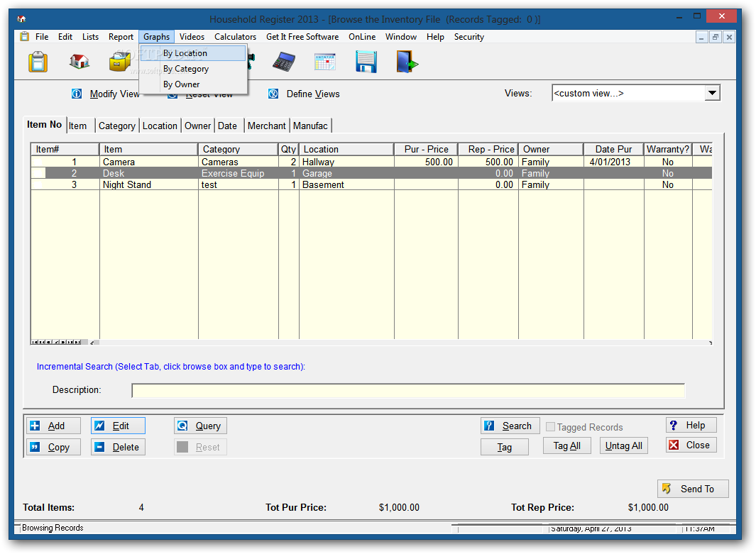Click the Date Pur column header
Screen dimensions: 756x554
point(613,150)
